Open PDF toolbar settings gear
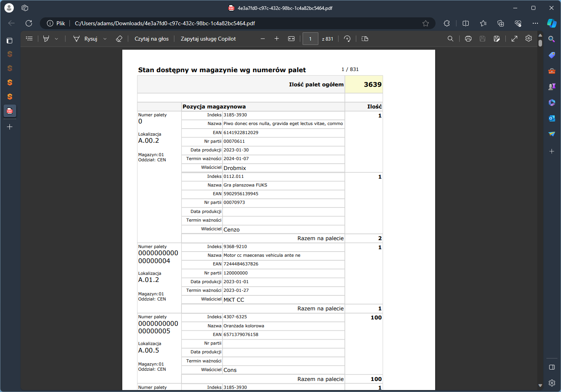561x392 pixels. click(x=529, y=38)
